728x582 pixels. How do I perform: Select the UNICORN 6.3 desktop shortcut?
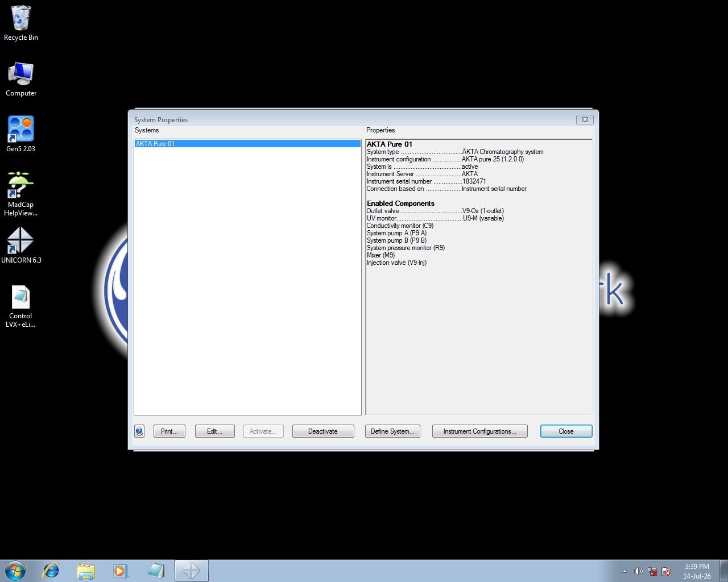(21, 246)
